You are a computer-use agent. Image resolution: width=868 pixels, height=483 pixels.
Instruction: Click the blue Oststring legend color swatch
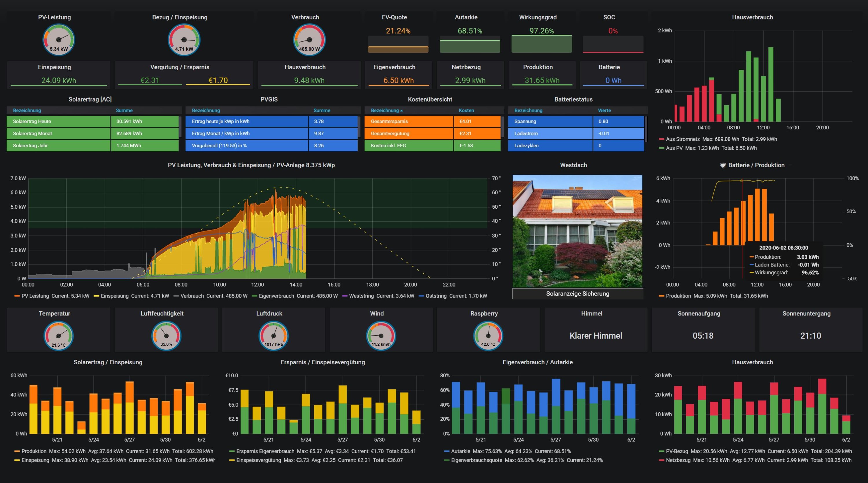click(x=421, y=296)
